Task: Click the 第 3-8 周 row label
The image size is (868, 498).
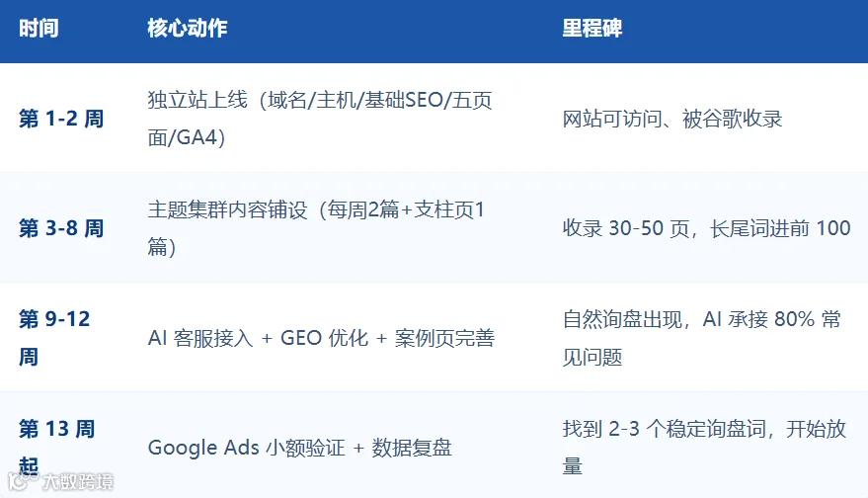Action: [x=61, y=228]
